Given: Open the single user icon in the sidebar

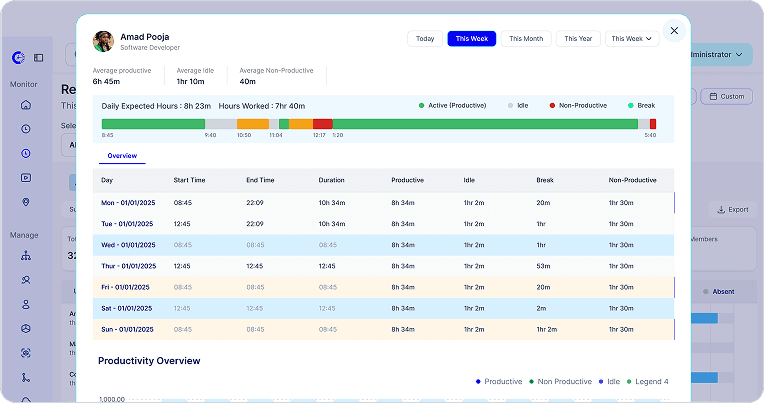Looking at the screenshot, I should point(26,304).
